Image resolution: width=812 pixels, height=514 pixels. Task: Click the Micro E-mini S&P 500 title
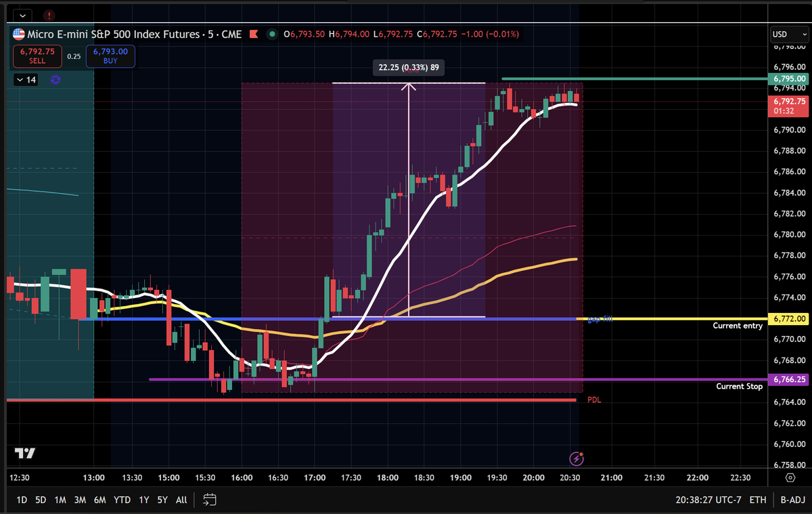pos(114,34)
